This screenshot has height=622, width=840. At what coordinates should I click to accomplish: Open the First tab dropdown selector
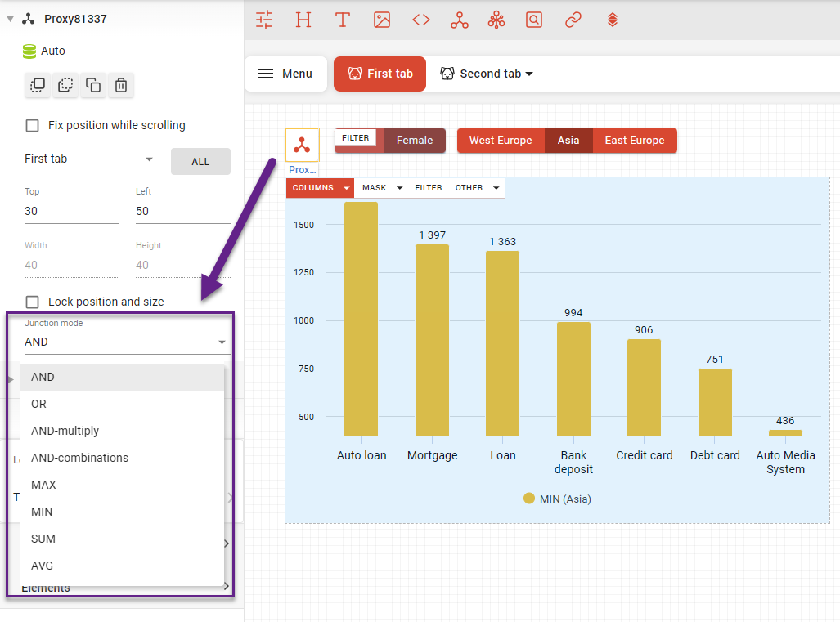90,159
